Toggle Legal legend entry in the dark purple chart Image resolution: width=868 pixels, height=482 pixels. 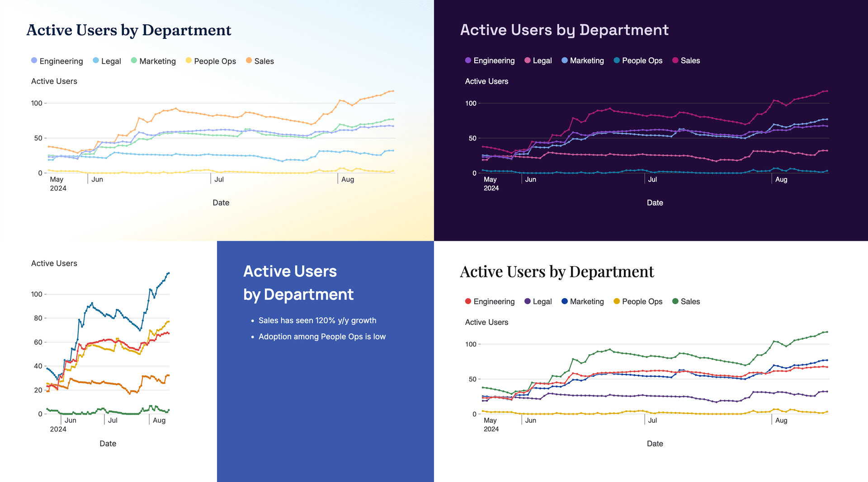(538, 61)
